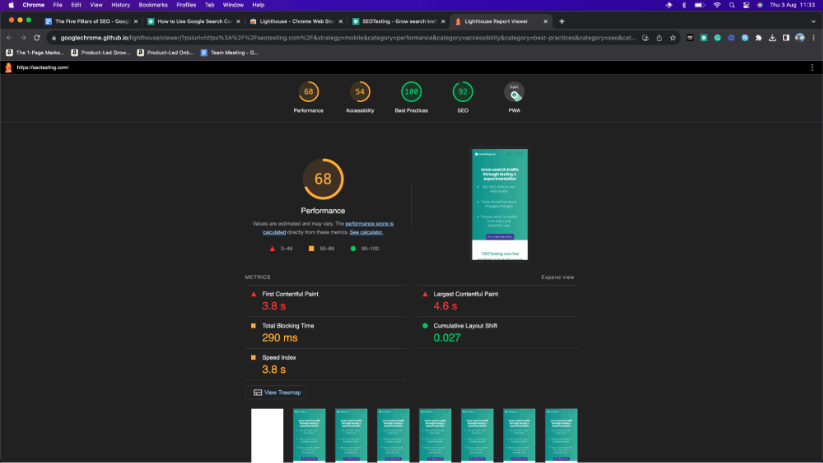Image resolution: width=823 pixels, height=463 pixels.
Task: Close the Lighthouse Report Viewer tab
Action: coord(545,22)
